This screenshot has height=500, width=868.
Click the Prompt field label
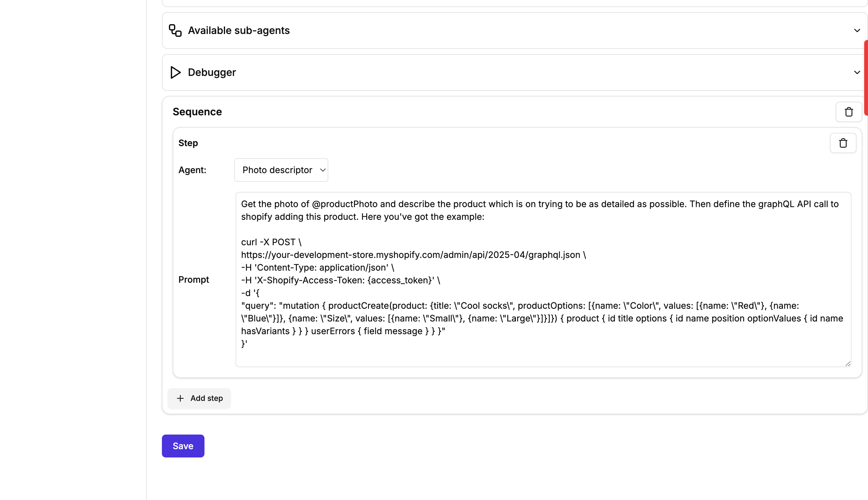point(194,280)
